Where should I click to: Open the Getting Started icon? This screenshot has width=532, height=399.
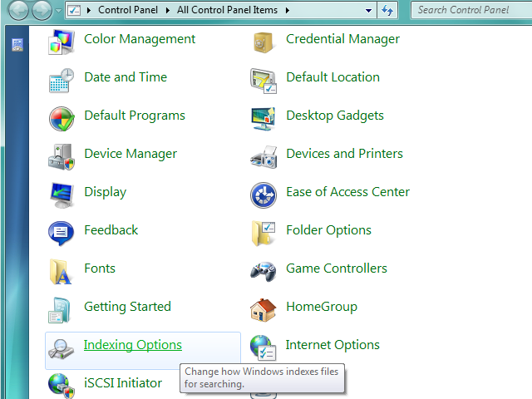coord(60,310)
